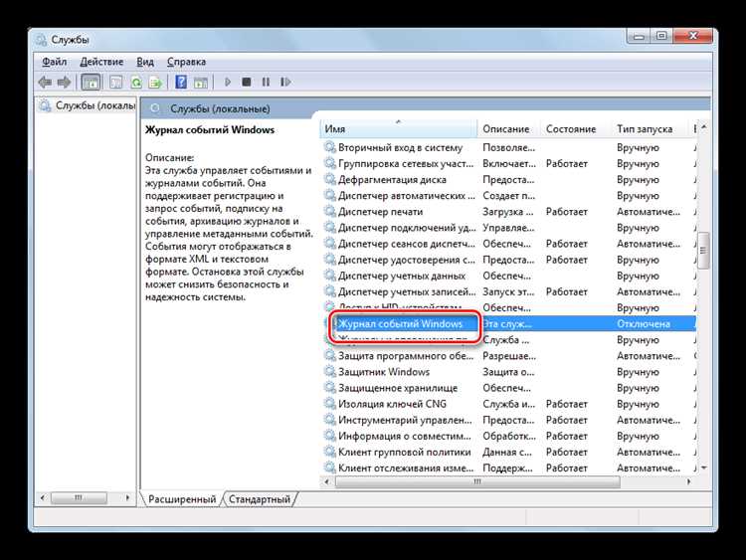Click the console tree scroll right arrow
Screen dimensions: 746x560
pos(127,498)
